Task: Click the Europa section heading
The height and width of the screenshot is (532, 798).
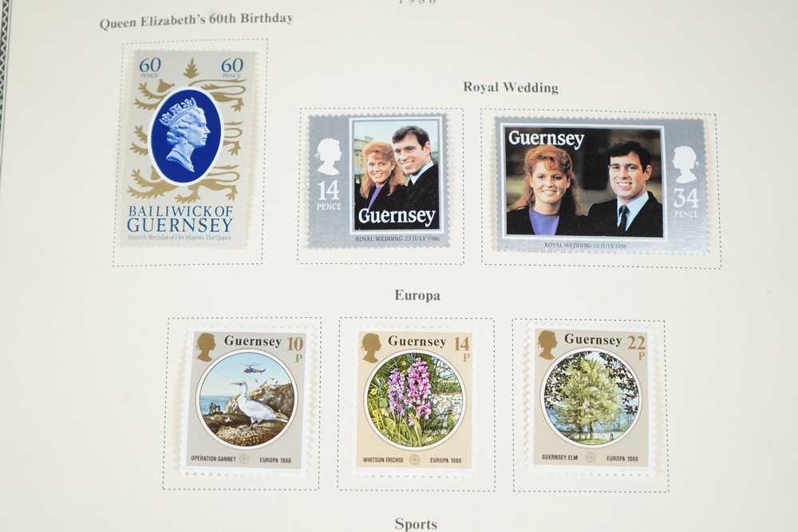Action: point(417,295)
